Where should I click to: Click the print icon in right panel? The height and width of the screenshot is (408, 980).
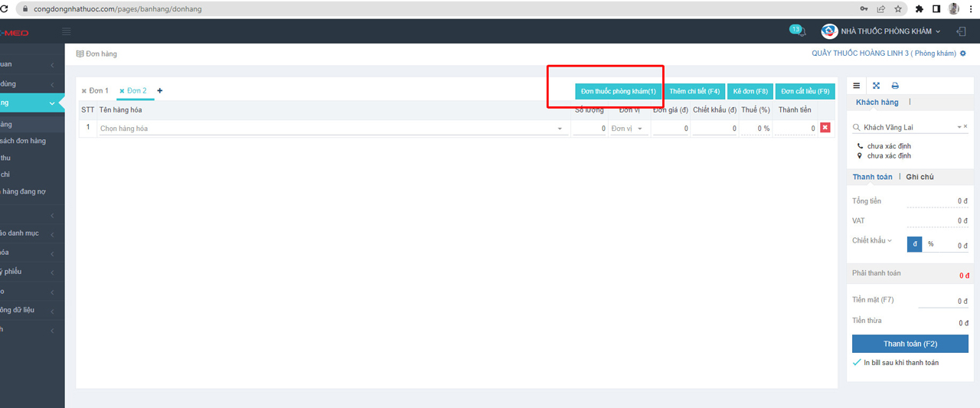895,86
